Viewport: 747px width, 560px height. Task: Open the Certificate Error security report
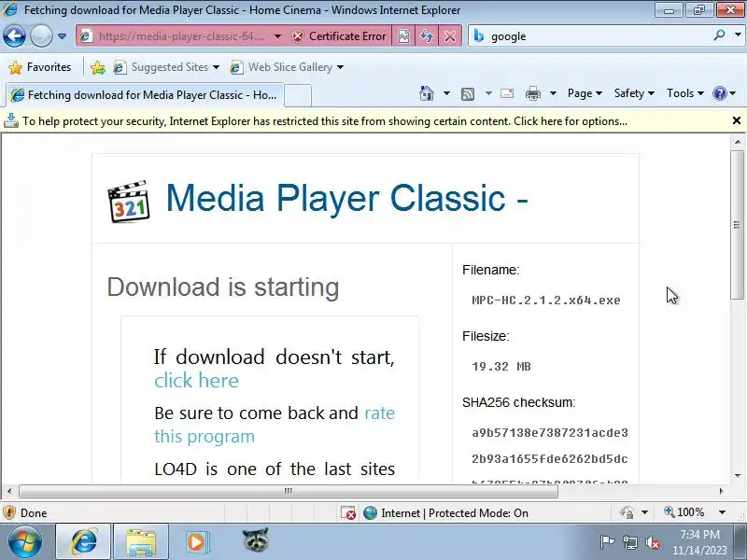(339, 36)
